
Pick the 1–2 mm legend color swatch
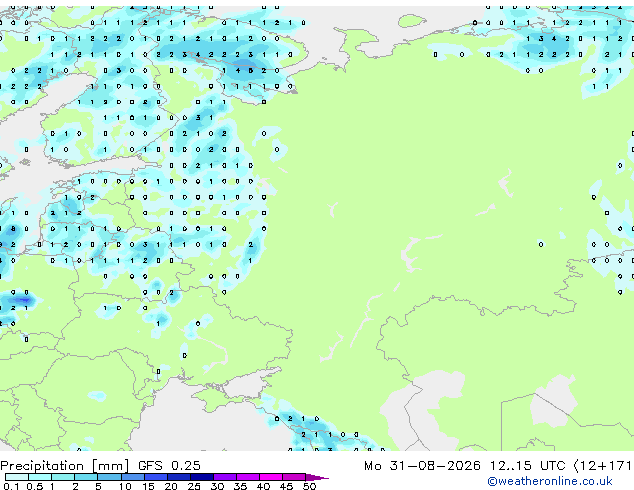tap(63, 477)
